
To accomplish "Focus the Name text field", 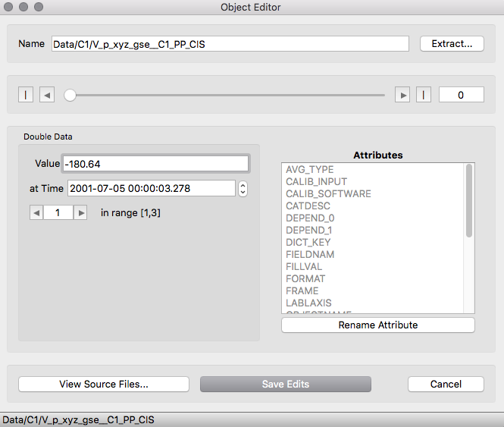I will pyautogui.click(x=230, y=44).
